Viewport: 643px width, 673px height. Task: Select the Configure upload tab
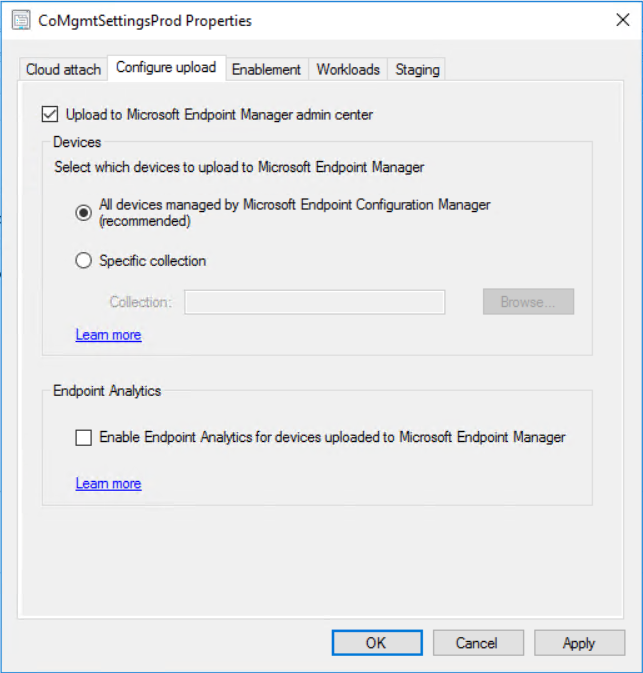coord(166,68)
